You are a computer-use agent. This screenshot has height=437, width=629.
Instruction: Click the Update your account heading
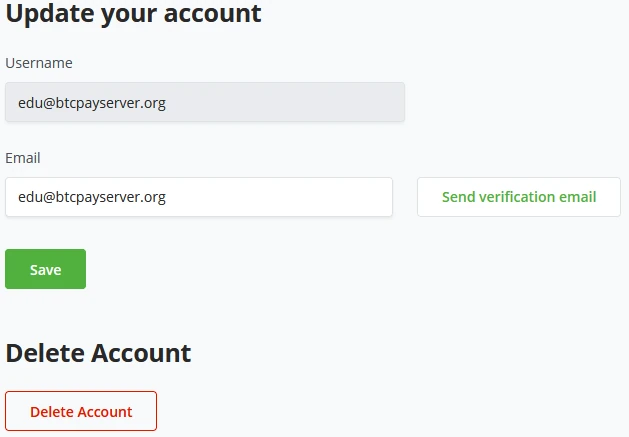coord(133,14)
